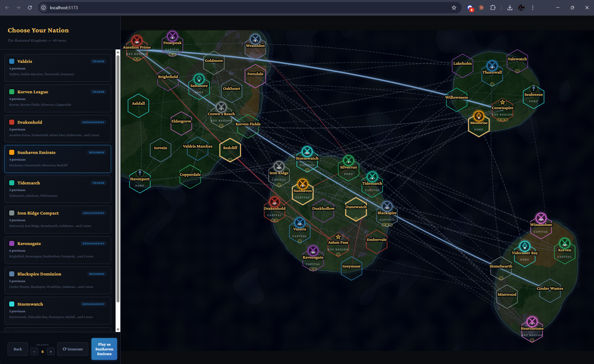This screenshot has height=364, width=594.
Task: Increase islands count with plus
Action: 51,351
